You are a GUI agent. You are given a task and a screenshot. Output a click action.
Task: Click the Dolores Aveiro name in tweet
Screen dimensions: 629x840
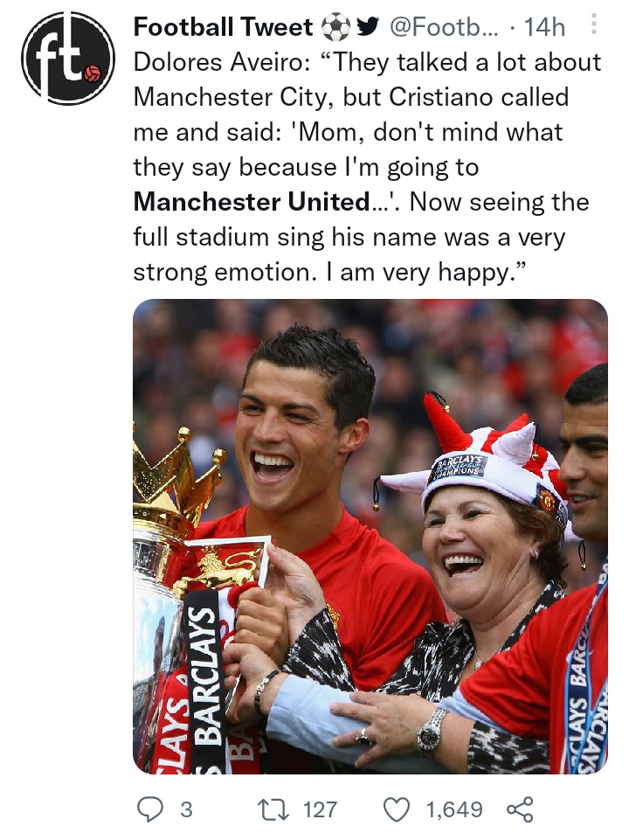218,62
